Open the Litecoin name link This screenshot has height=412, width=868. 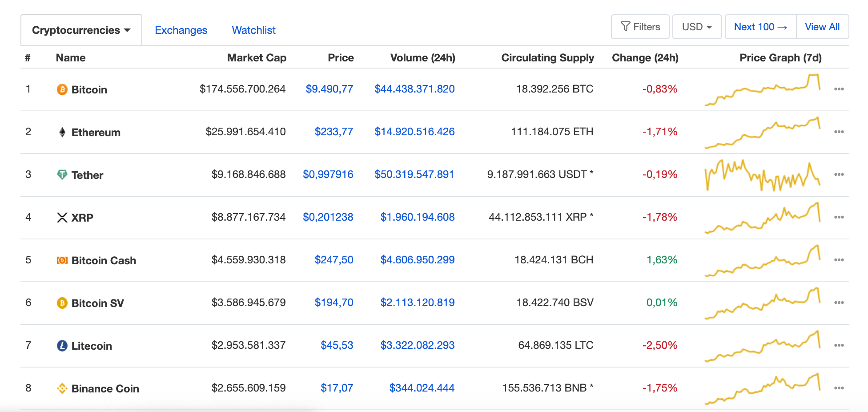coord(92,346)
